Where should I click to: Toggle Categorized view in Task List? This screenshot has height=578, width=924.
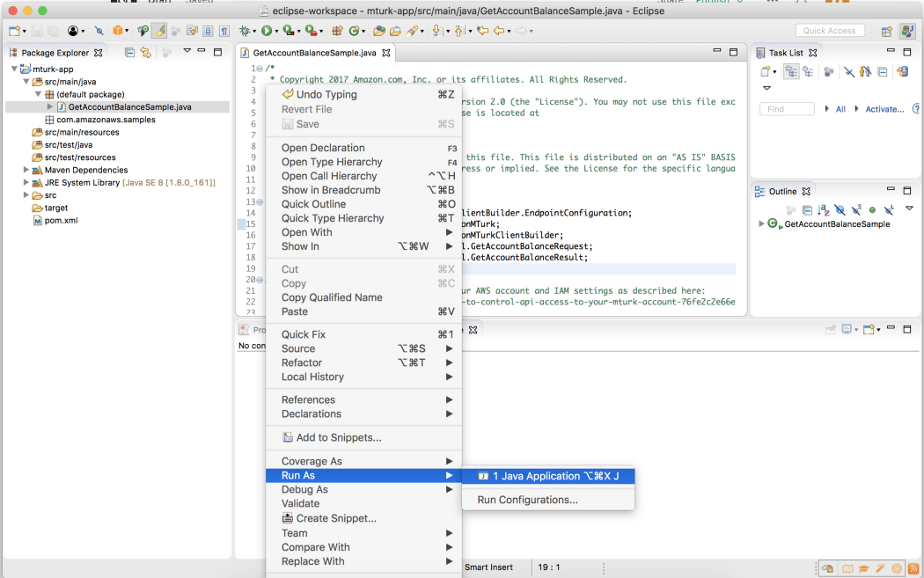pos(791,72)
